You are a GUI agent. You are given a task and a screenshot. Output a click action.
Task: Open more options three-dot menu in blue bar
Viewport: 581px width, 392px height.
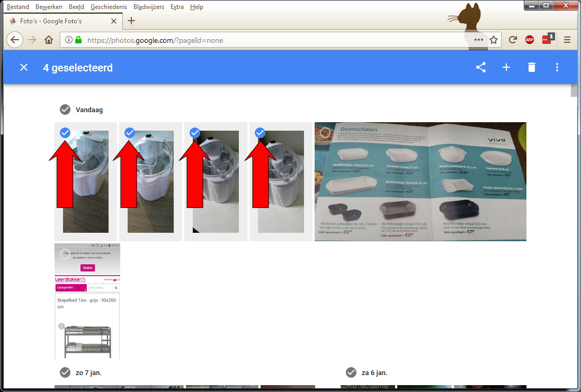(x=557, y=67)
